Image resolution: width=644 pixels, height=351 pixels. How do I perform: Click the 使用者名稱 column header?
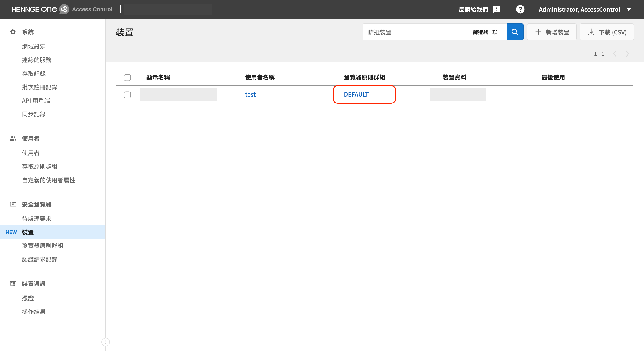(x=260, y=77)
